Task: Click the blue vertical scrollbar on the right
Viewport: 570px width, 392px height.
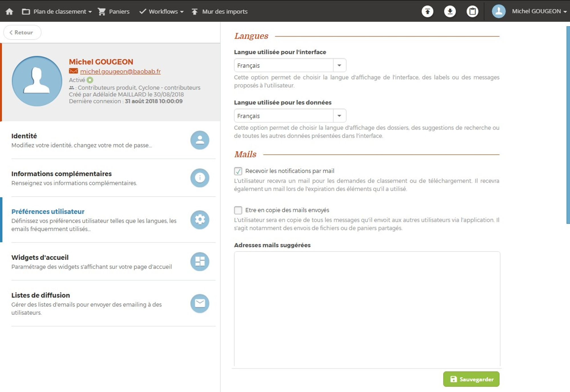Action: (568, 125)
